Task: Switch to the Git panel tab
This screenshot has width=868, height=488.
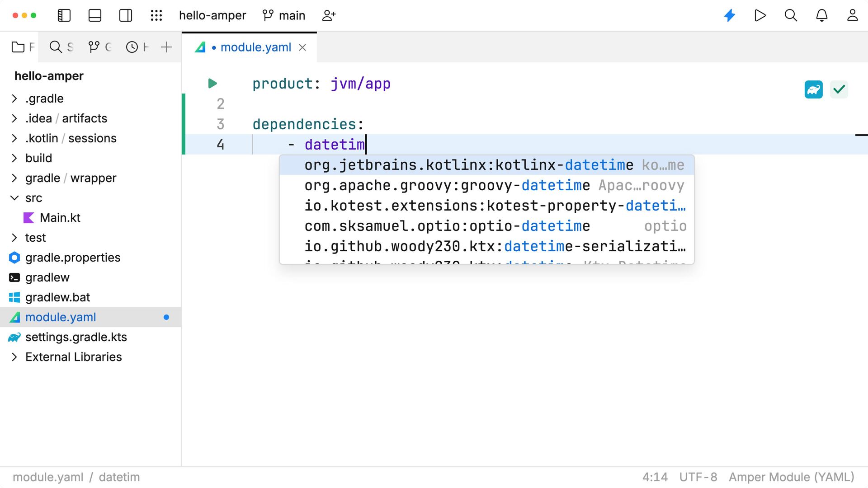Action: pos(99,47)
